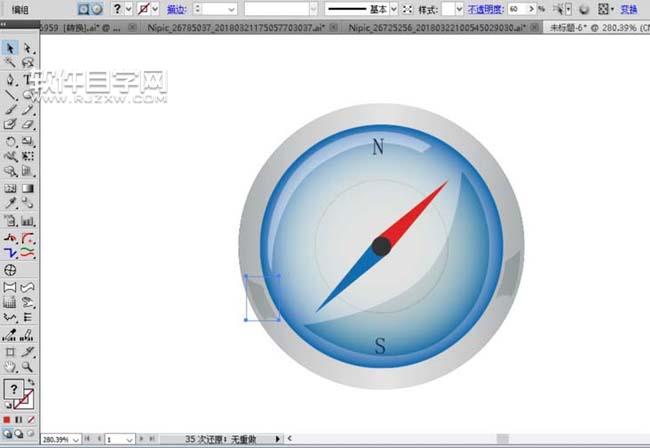The height and width of the screenshot is (448, 650).
Task: Select the Paintbrush tool
Action: coord(10,110)
